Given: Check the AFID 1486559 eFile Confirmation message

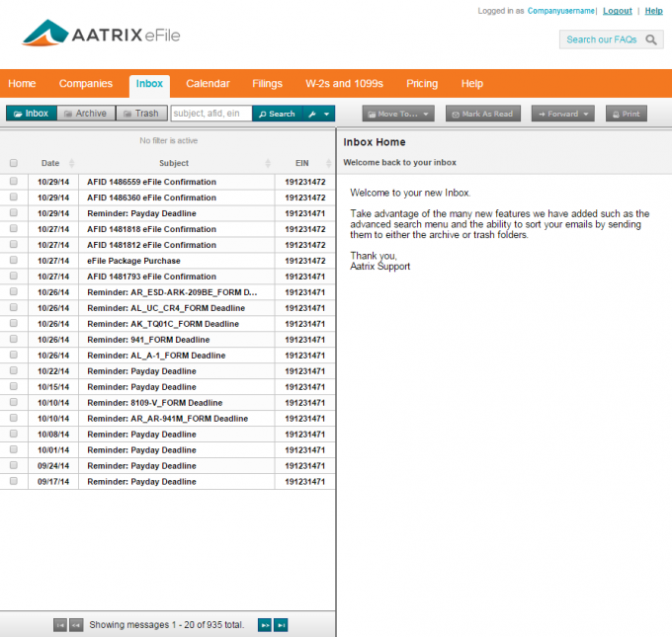Looking at the screenshot, I should point(14,182).
